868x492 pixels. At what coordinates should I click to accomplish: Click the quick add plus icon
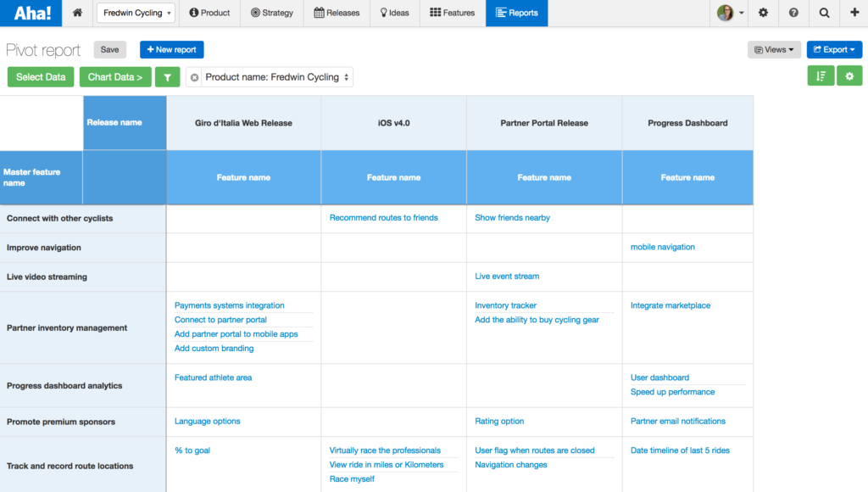(854, 13)
